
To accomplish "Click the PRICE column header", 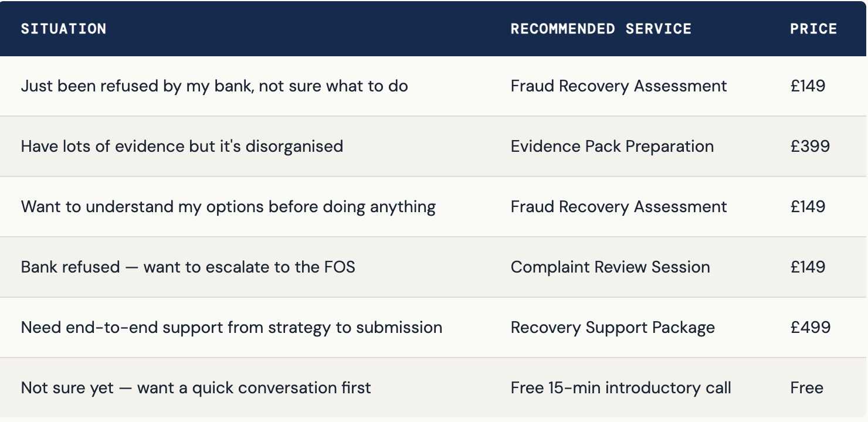I will (813, 29).
